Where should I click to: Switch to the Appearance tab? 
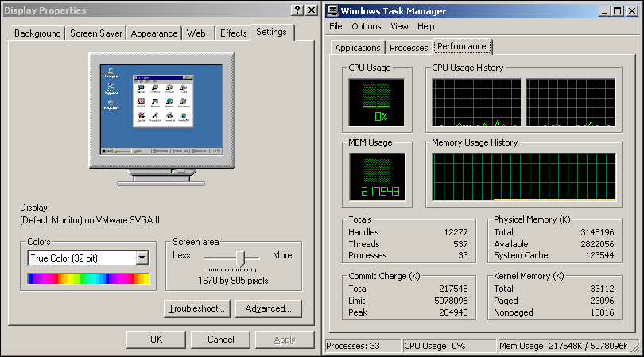[x=154, y=33]
